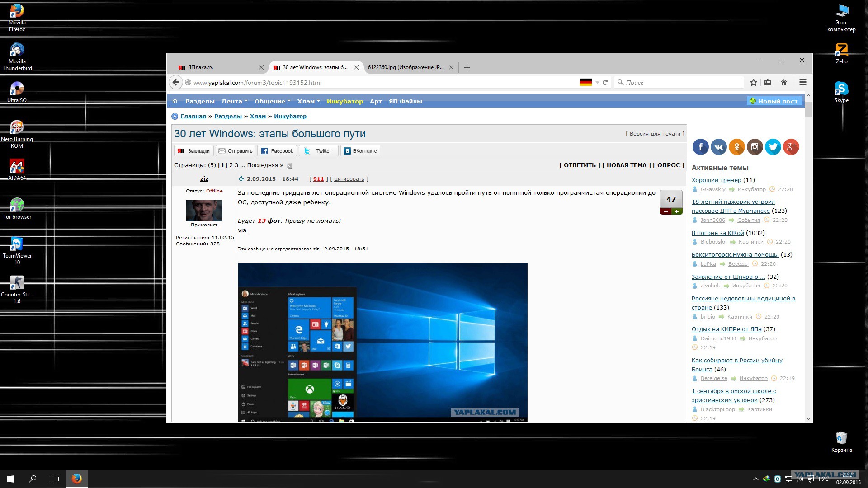Click the Firefox back arrow button

(x=176, y=82)
